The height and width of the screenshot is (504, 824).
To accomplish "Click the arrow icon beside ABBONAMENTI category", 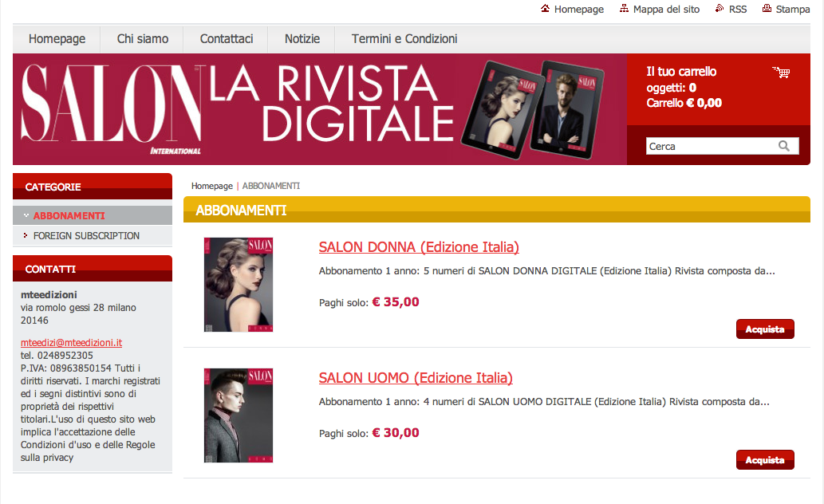I will pyautogui.click(x=26, y=215).
